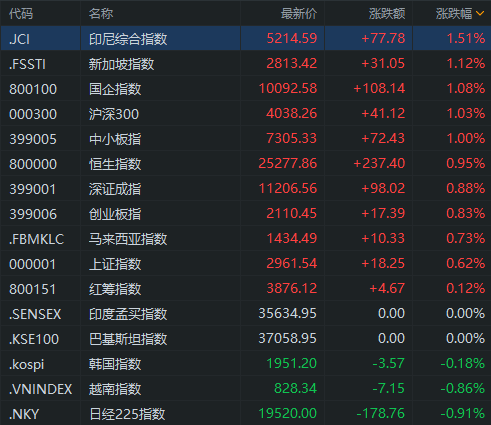
Task: Select the 上证指数 row
Action: point(245,263)
